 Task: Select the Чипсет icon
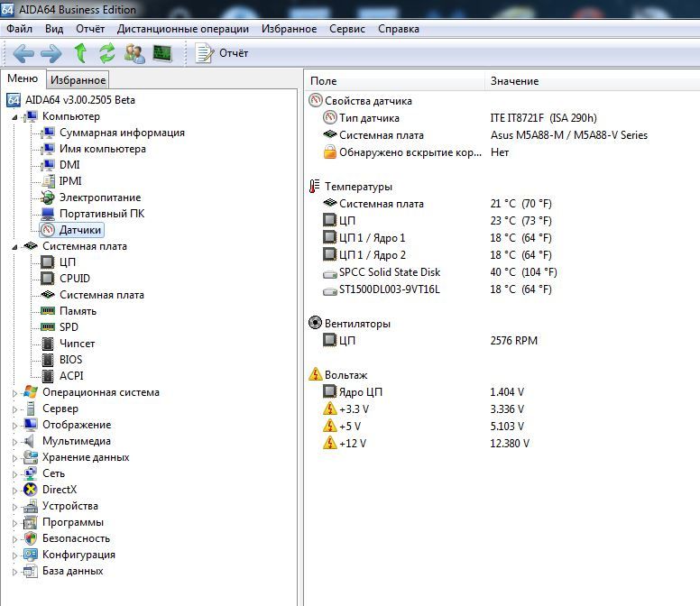(47, 344)
